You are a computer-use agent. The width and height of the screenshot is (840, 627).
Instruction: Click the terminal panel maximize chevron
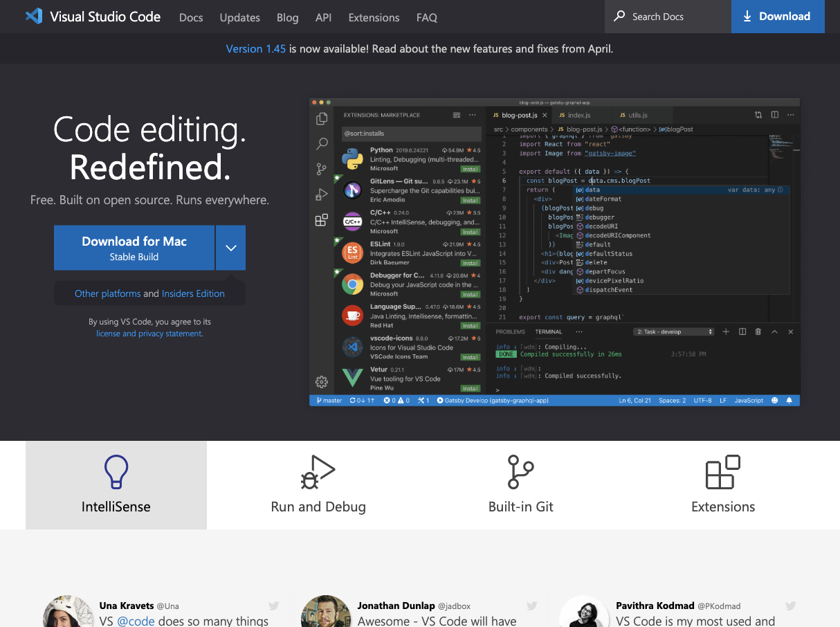774,332
